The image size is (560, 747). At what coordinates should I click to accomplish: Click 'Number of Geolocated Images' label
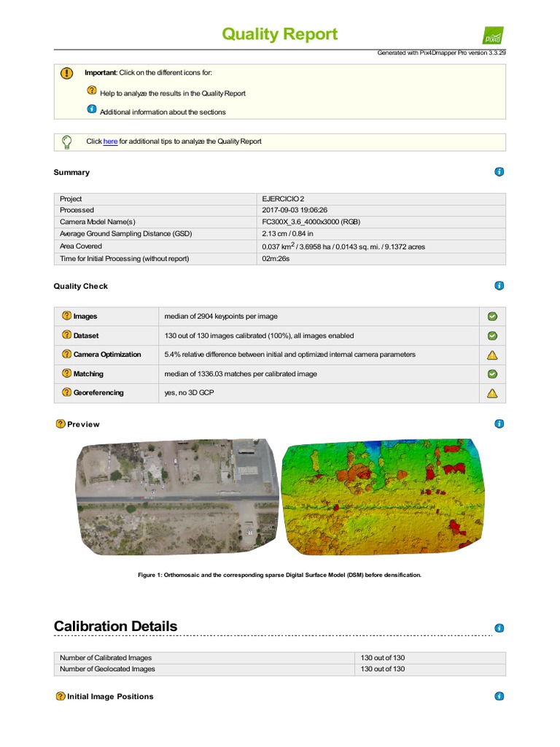point(107,669)
